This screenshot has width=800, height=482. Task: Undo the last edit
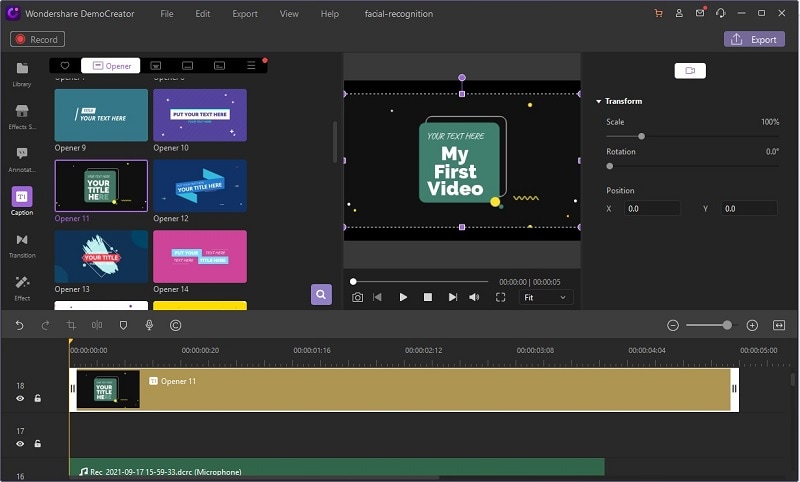[19, 325]
